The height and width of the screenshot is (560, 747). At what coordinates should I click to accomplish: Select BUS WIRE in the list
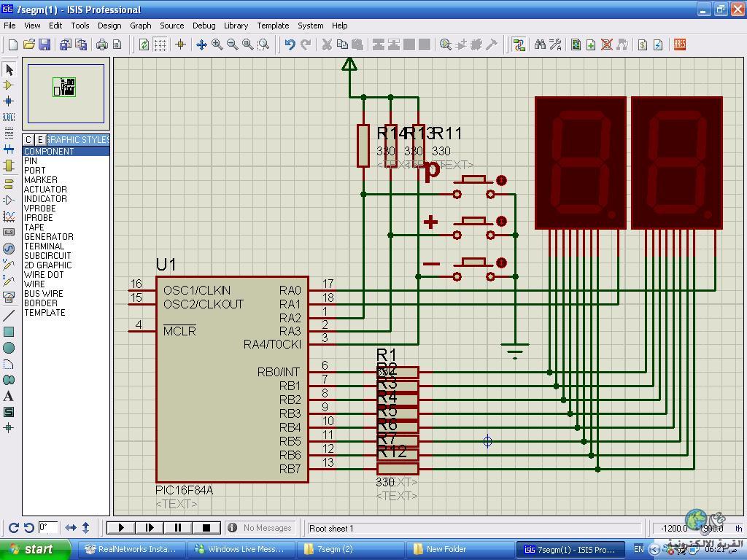[66, 294]
